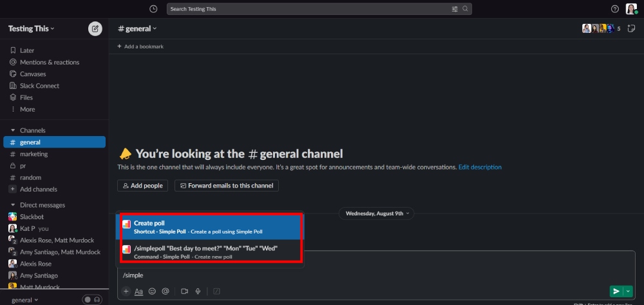Toggle the huddle headphones switch
This screenshot has height=305, width=644.
pos(92,300)
